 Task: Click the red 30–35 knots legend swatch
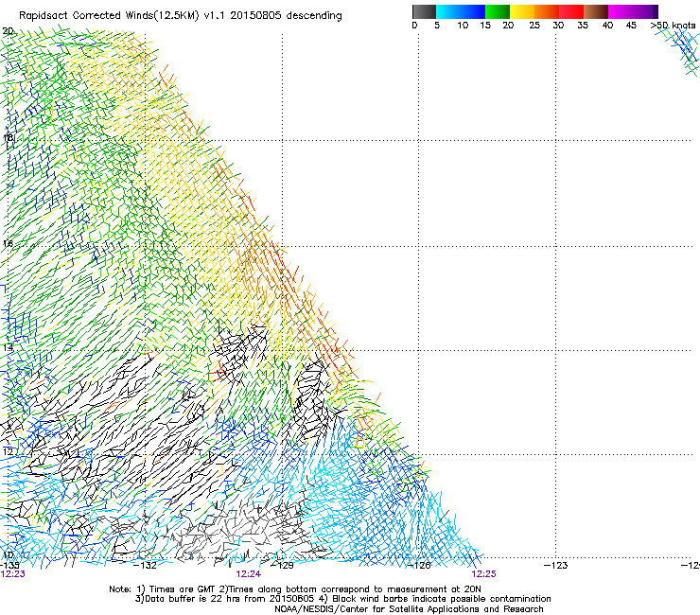pos(571,11)
